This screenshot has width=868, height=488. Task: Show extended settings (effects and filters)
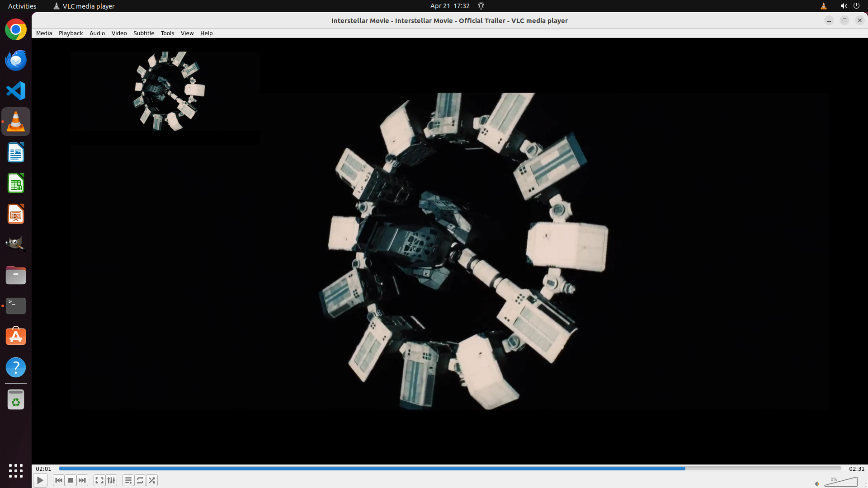coord(111,480)
